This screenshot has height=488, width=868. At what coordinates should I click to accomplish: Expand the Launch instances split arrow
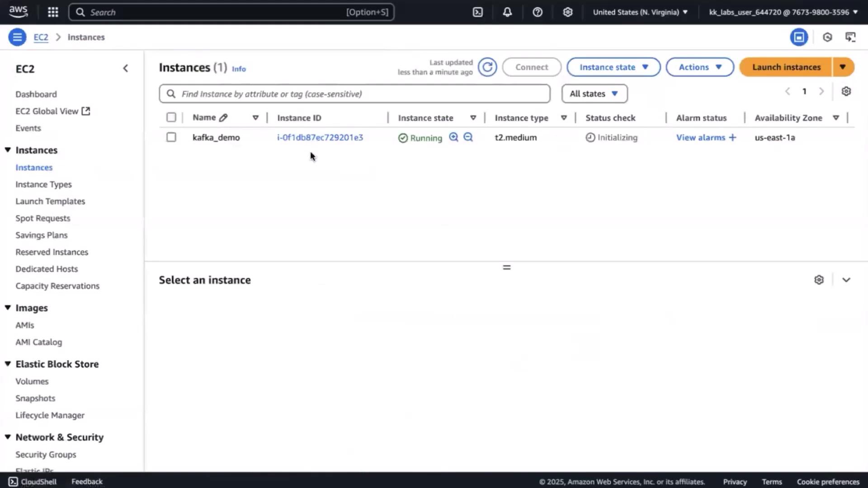click(843, 67)
